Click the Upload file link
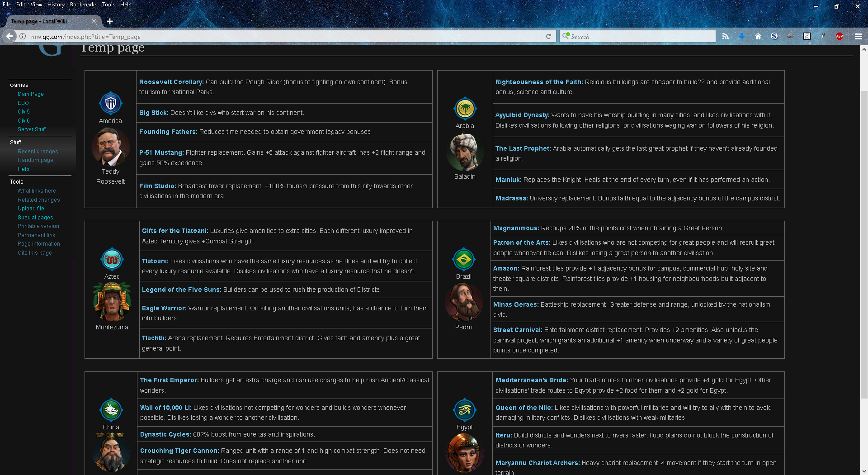 [31, 209]
